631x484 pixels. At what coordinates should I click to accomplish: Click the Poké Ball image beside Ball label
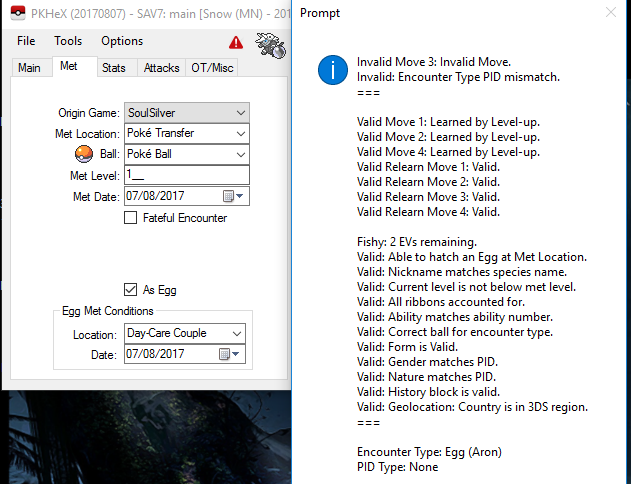84,154
